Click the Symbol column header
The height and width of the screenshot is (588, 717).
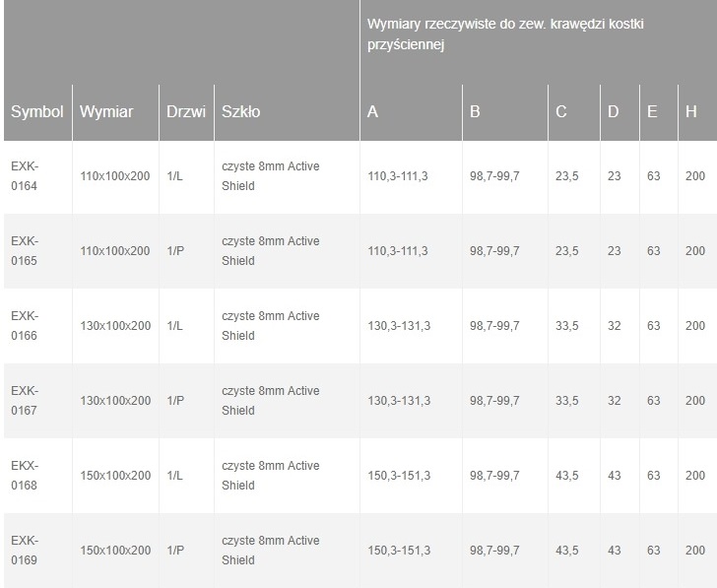point(36,112)
